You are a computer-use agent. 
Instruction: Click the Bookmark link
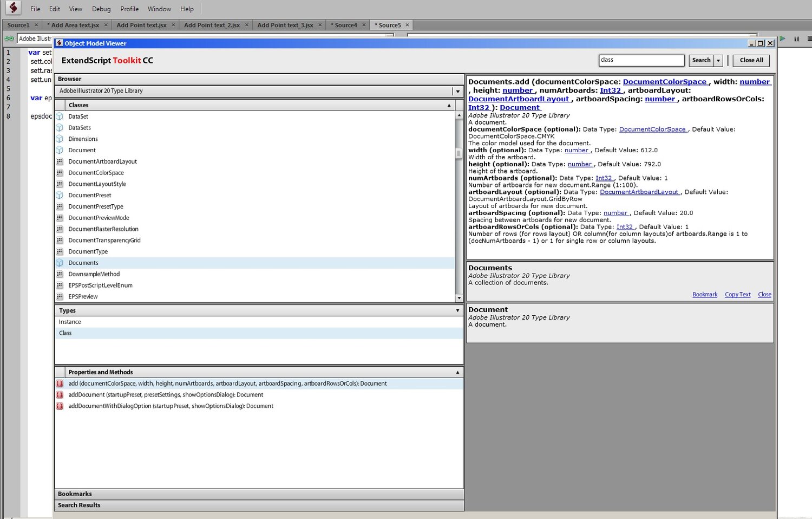coord(705,295)
